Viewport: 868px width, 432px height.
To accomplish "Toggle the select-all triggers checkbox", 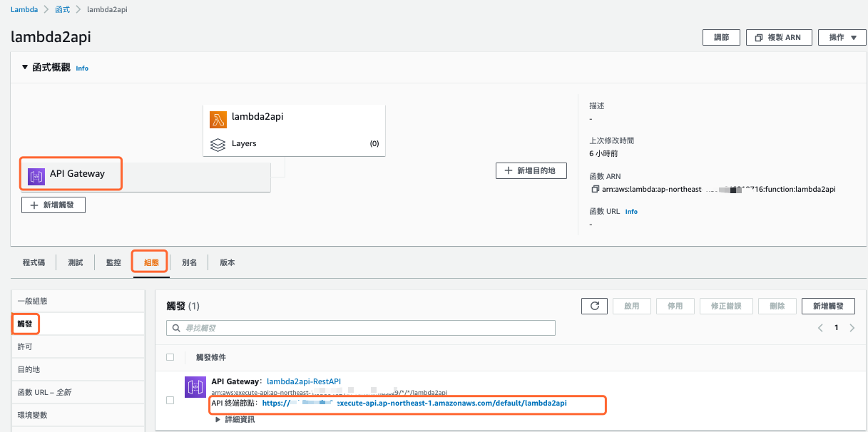I will point(170,357).
